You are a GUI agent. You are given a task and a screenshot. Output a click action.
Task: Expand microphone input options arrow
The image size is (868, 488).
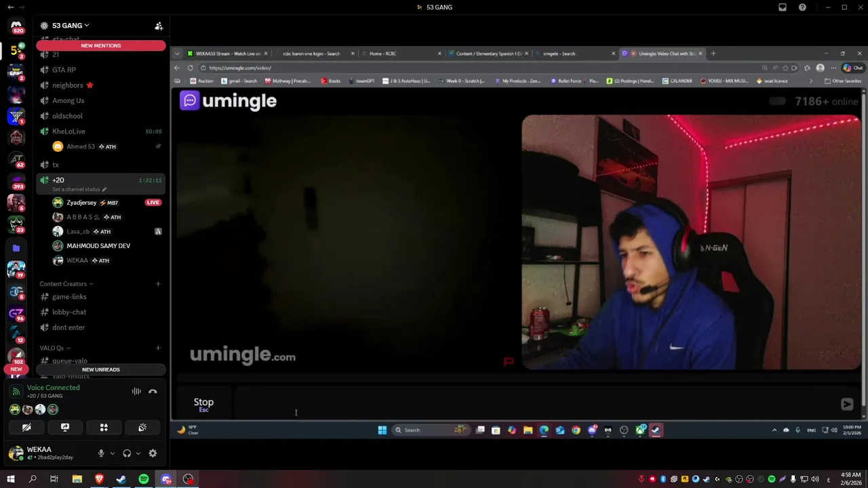(x=112, y=453)
